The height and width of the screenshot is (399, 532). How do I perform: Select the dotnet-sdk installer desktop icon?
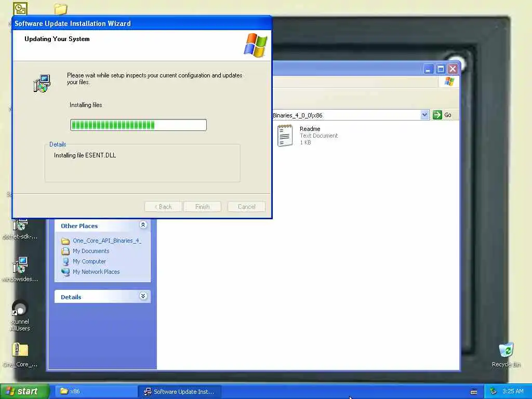[x=20, y=230]
